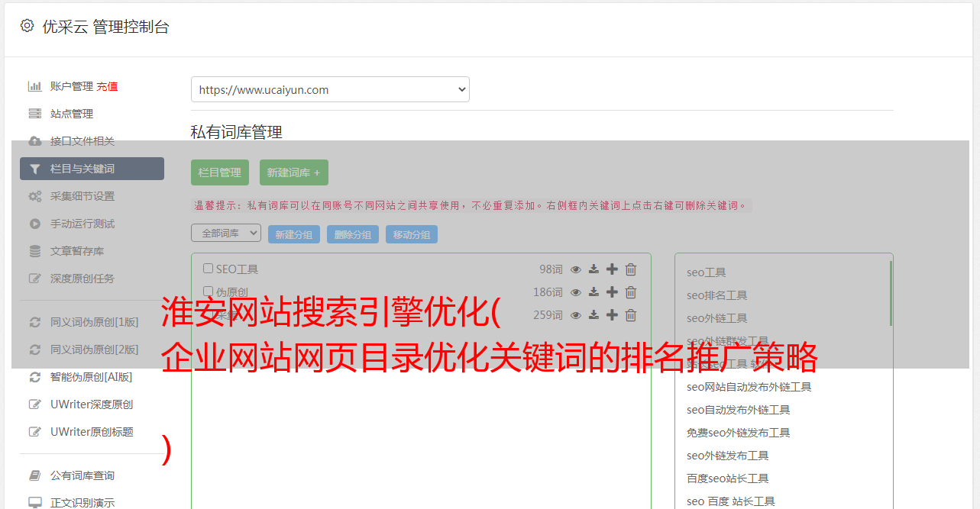
Task: Click the keyword list scrollbar
Action: (891, 293)
